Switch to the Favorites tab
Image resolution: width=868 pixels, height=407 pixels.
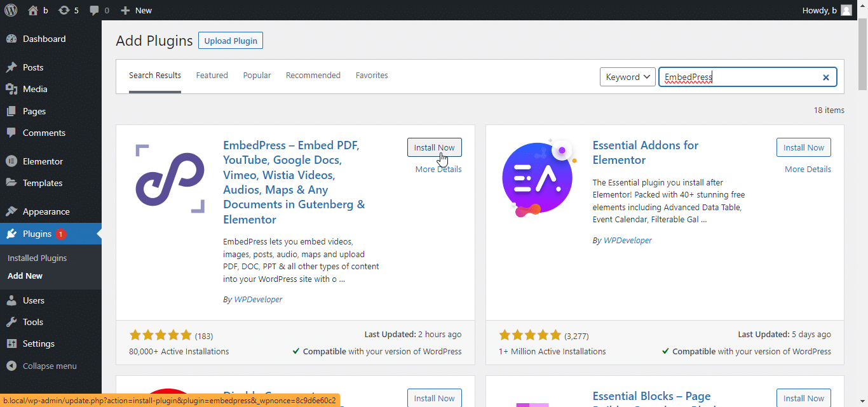372,75
